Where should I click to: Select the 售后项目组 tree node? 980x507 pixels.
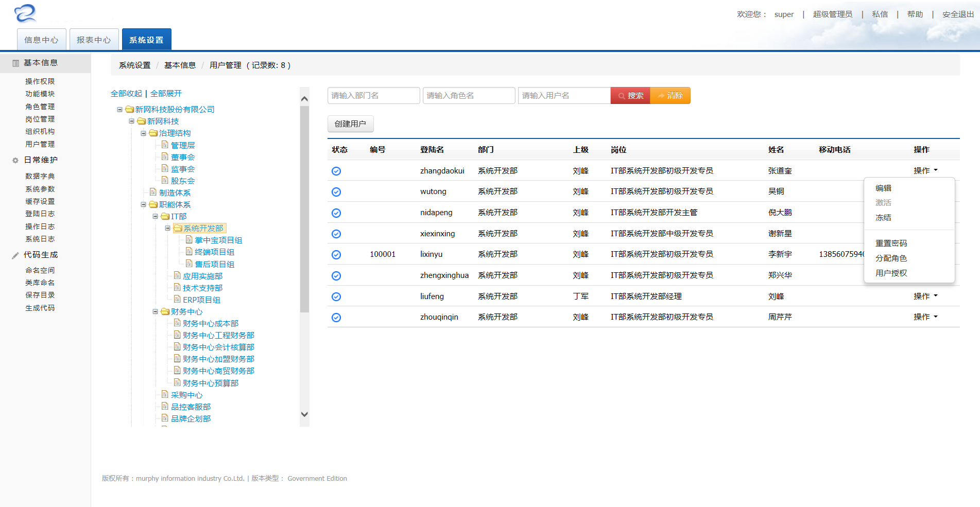point(214,264)
